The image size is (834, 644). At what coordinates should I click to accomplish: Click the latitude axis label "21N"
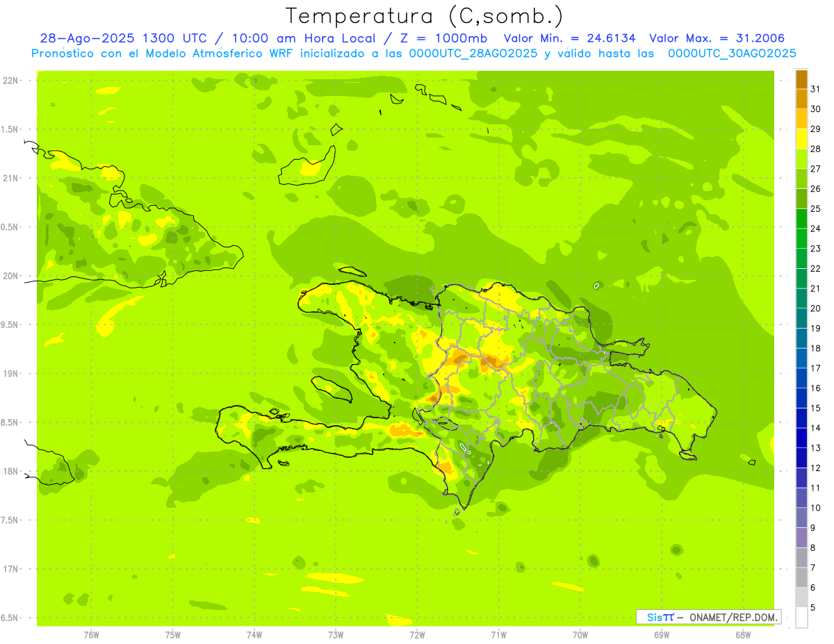pos(11,178)
